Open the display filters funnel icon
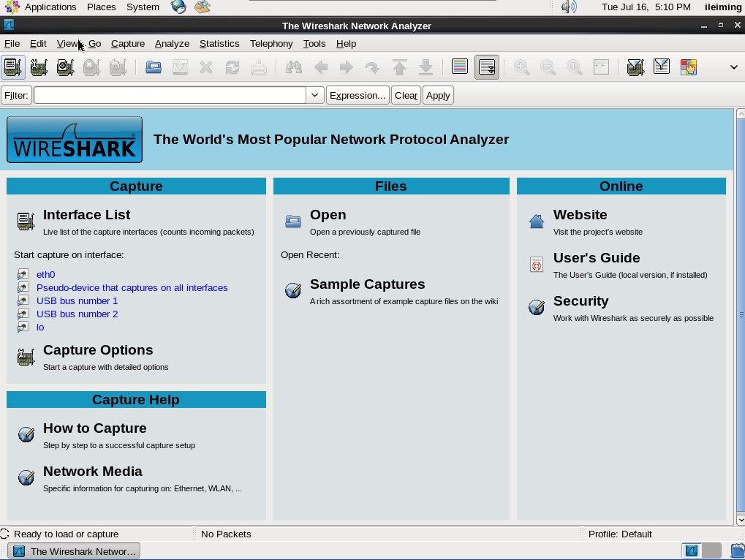 point(662,67)
